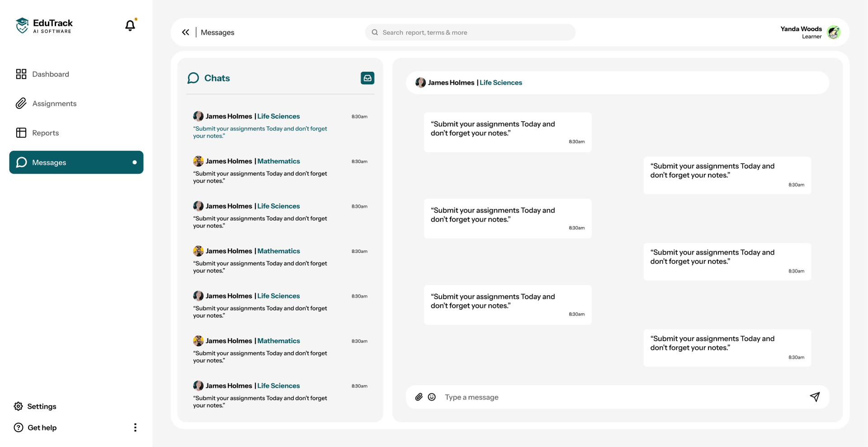Open Assignments from the sidebar

pyautogui.click(x=21, y=103)
